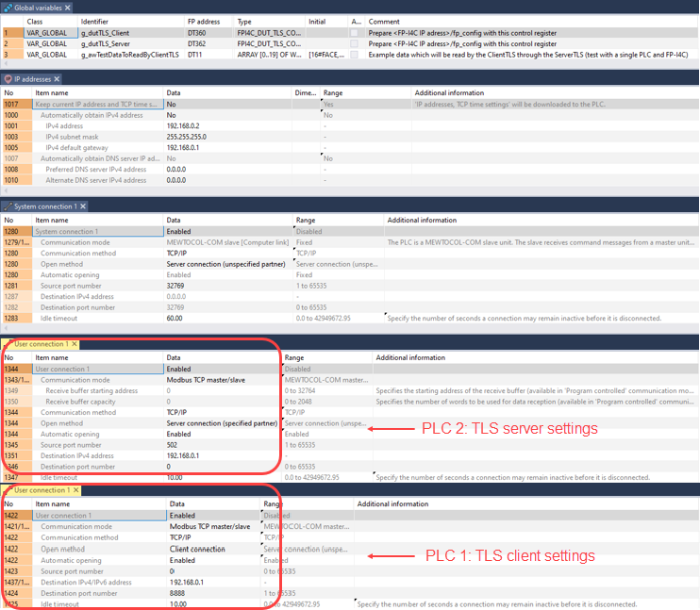This screenshot has width=700, height=610.
Task: Toggle checkbox in g_dutTLS_Client row
Action: (x=354, y=33)
